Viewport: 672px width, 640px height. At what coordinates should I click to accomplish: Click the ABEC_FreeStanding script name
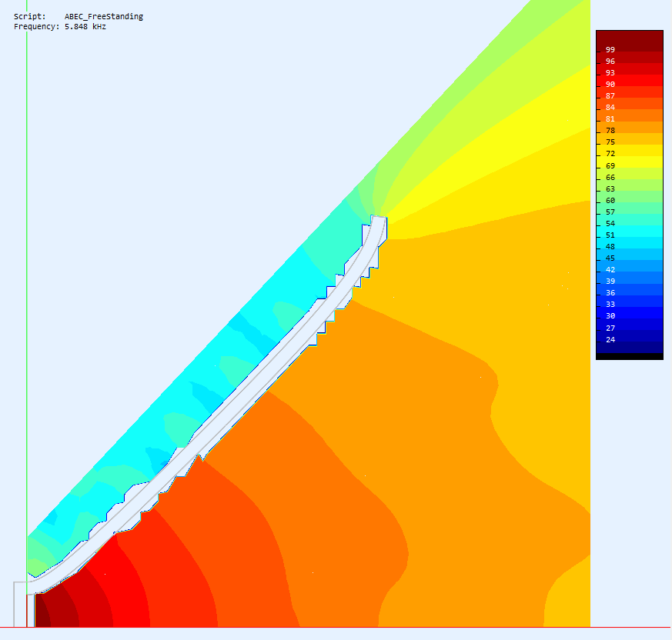point(104,17)
